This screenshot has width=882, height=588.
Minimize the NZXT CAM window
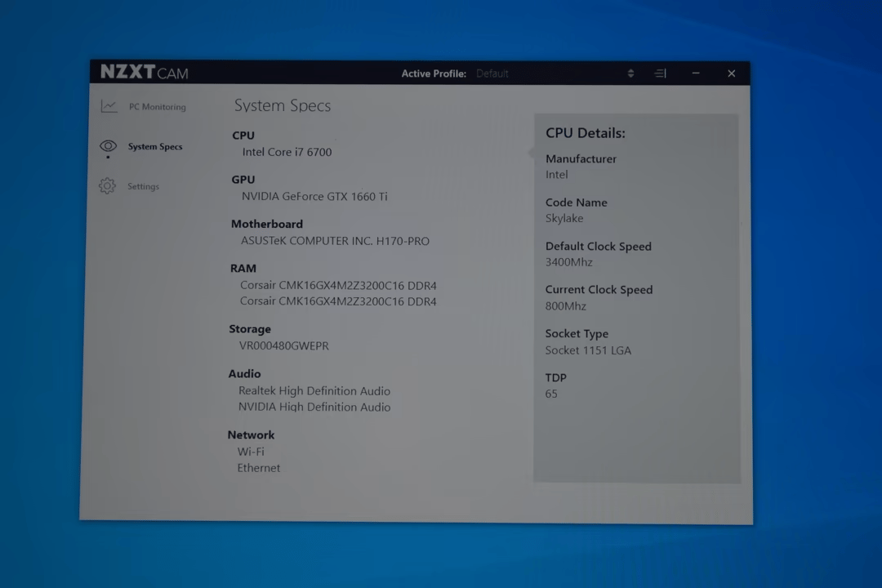tap(696, 73)
